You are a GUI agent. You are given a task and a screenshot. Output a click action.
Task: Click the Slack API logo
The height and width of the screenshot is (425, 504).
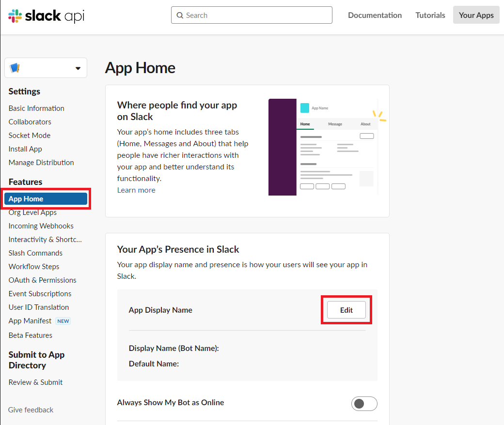click(47, 15)
